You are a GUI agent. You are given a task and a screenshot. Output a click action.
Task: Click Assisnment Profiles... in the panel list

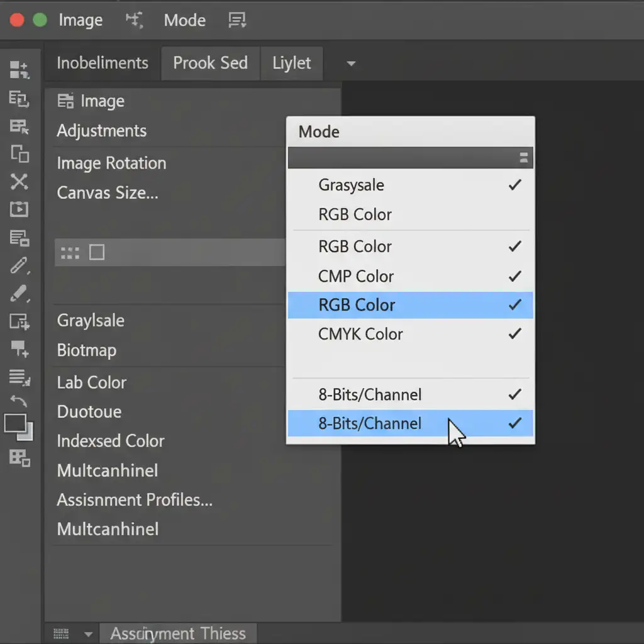pos(135,500)
